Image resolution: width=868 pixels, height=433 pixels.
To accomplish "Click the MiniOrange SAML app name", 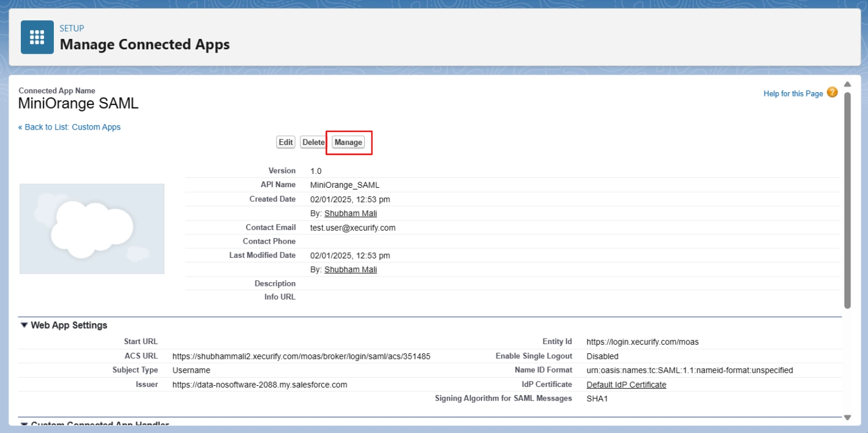I will tap(79, 103).
